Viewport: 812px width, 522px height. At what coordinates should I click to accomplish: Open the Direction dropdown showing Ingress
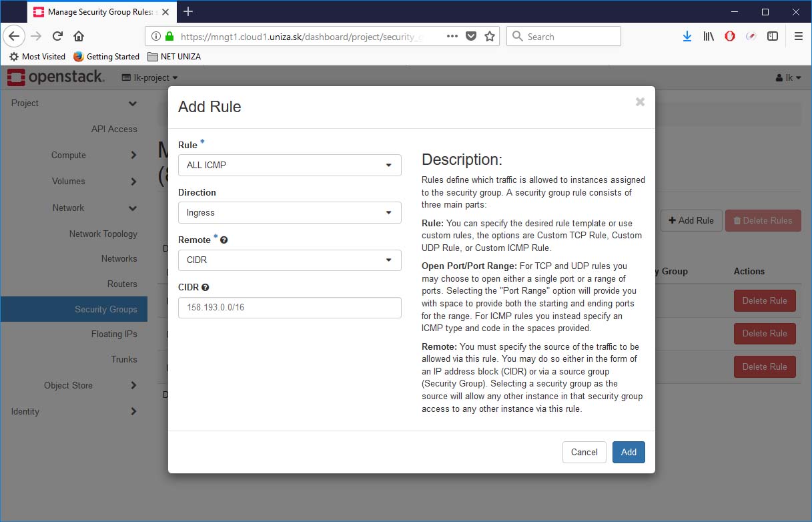click(x=290, y=212)
